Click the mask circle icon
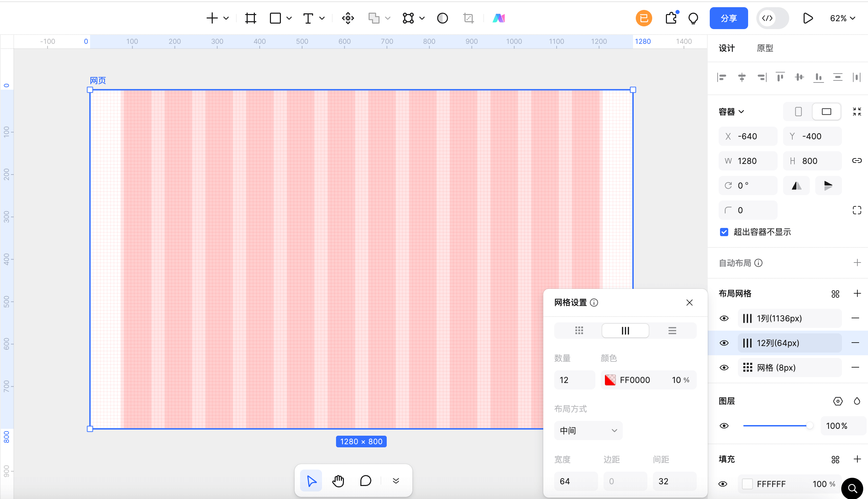The image size is (868, 499). point(442,18)
